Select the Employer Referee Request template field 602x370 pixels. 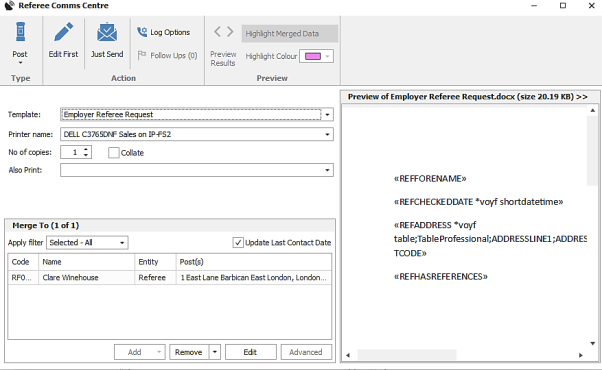pyautogui.click(x=191, y=114)
